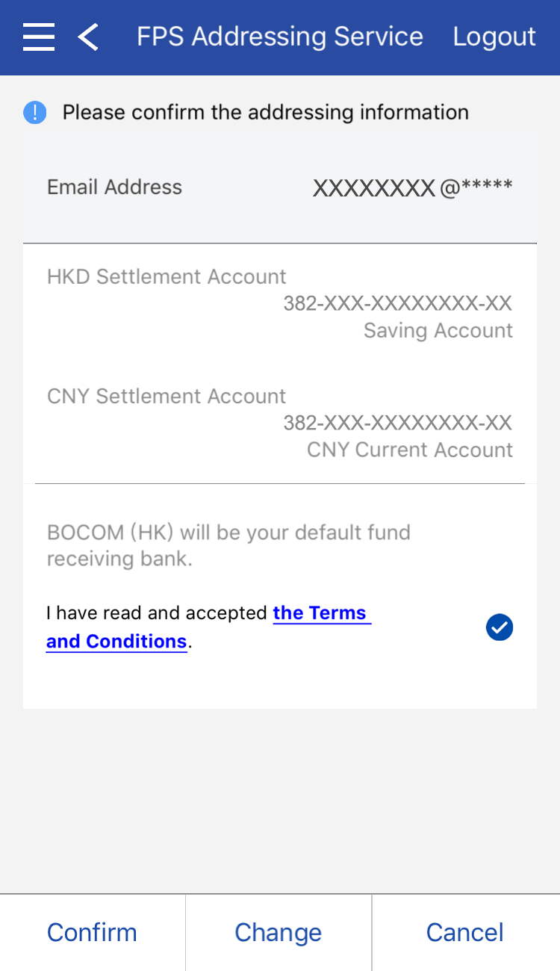Select the HKD settlement account number
This screenshot has height=971, width=560.
398,303
